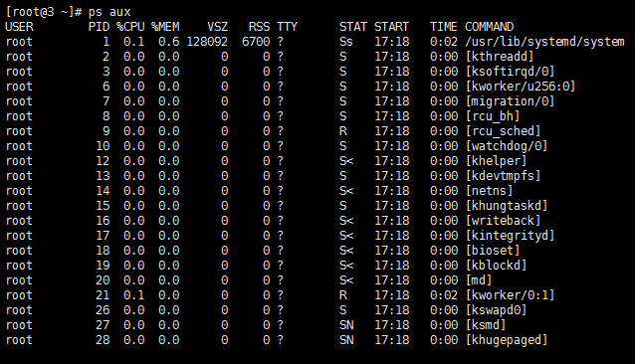Click the '[watchdog/0]' process name
This screenshot has width=635, height=364.
[x=507, y=146]
